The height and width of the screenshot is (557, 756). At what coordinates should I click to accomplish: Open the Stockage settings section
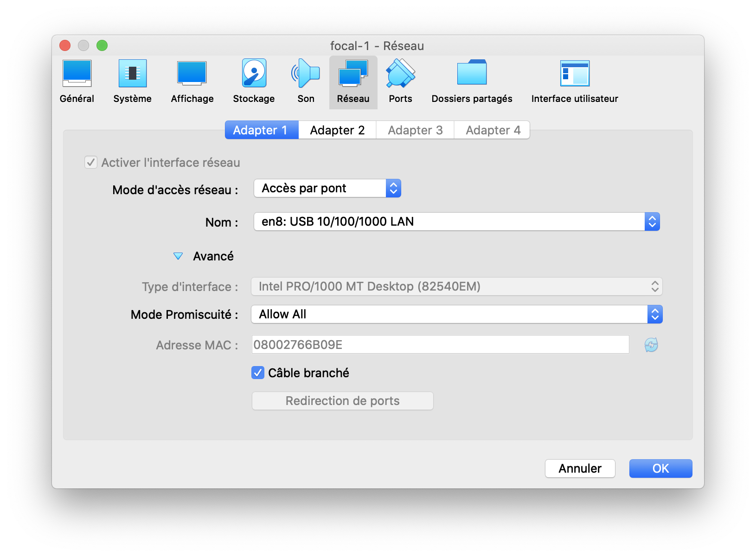click(254, 82)
